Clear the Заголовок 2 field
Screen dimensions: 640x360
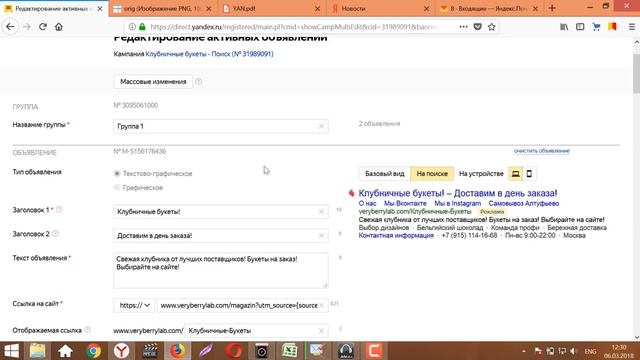click(321, 236)
